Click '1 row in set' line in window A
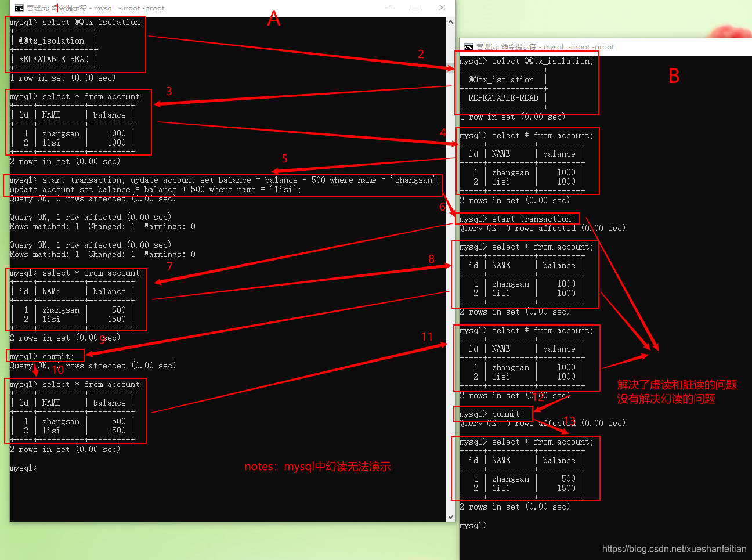The image size is (752, 560). 63,78
